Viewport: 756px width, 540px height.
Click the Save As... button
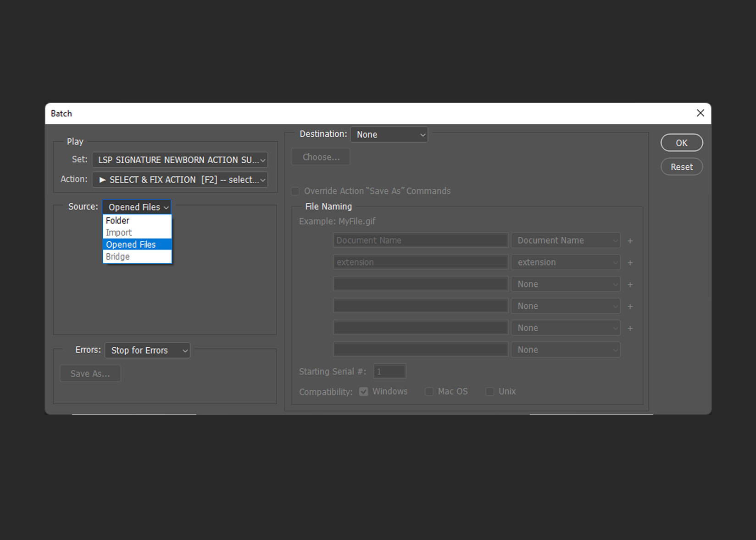point(90,373)
